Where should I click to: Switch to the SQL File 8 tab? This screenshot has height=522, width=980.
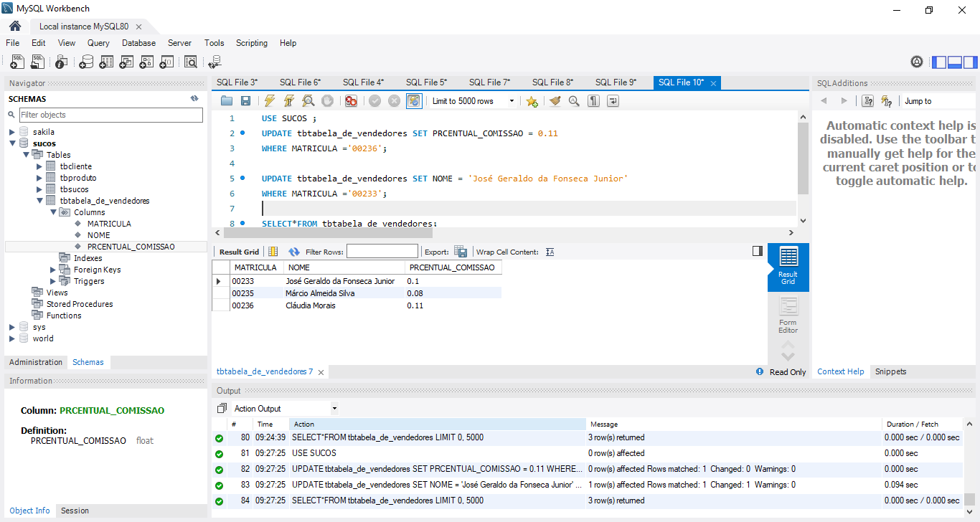(x=552, y=82)
